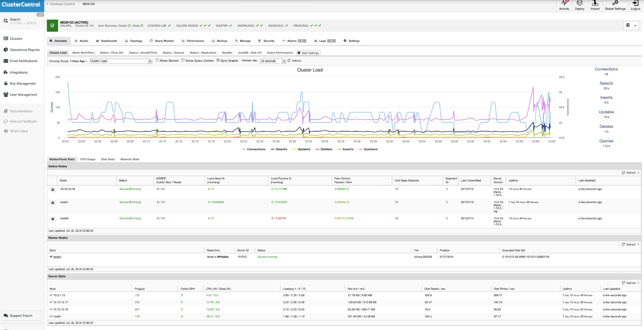Switch to the Nodes tab

click(x=81, y=41)
